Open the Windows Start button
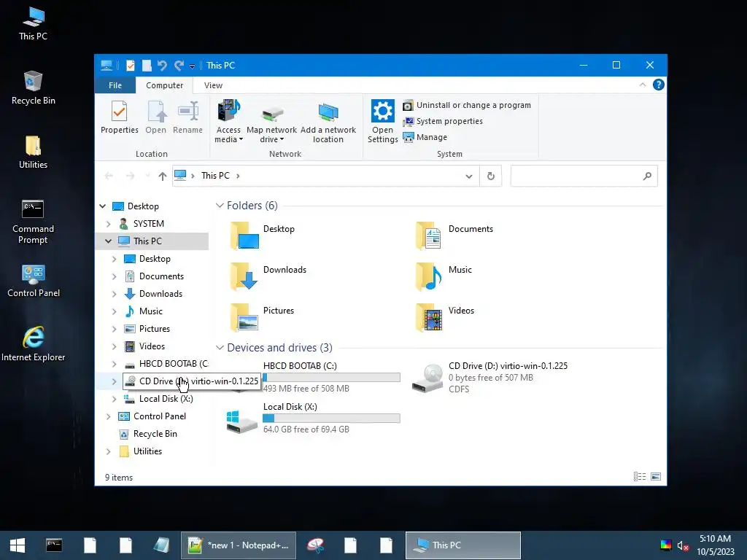This screenshot has width=747, height=560. click(x=18, y=545)
